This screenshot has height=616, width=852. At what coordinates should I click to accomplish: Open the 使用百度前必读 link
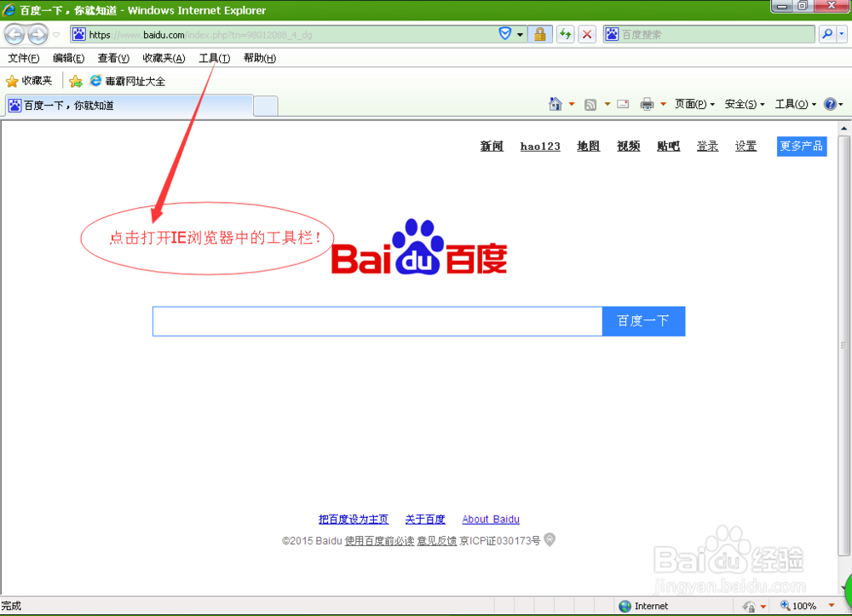(379, 541)
